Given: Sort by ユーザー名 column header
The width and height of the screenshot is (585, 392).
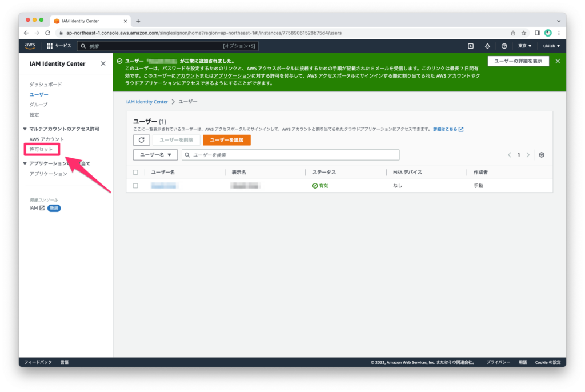Looking at the screenshot, I should pyautogui.click(x=163, y=172).
